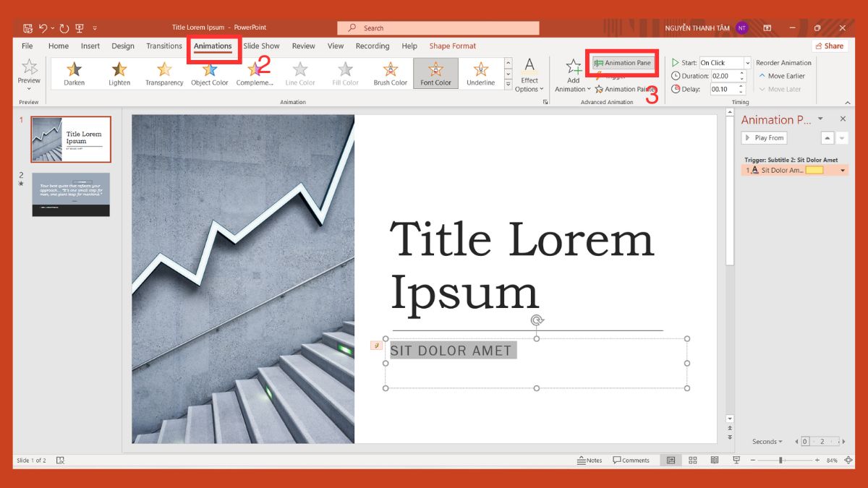Apply the Transparency animation

point(163,72)
